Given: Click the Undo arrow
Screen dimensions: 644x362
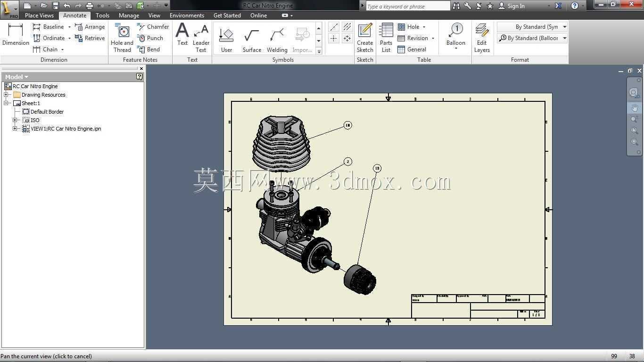Looking at the screenshot, I should 67,6.
